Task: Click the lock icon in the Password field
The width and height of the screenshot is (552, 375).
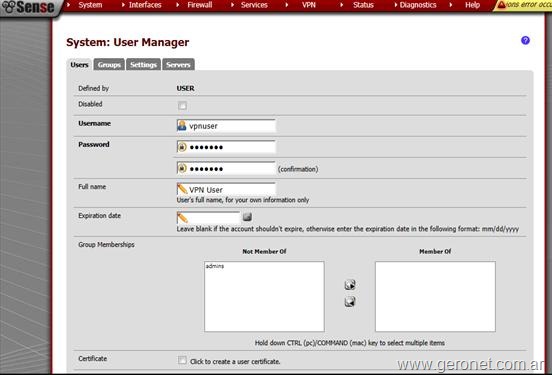Action: [x=182, y=147]
